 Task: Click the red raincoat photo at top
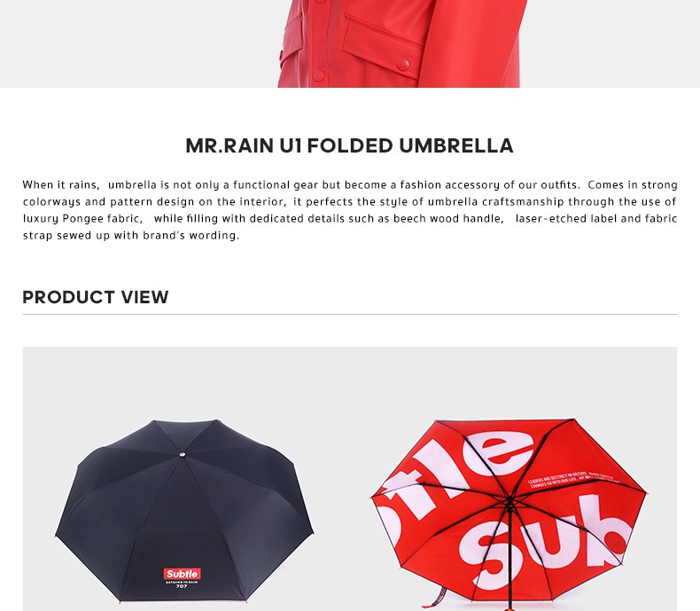click(x=401, y=43)
